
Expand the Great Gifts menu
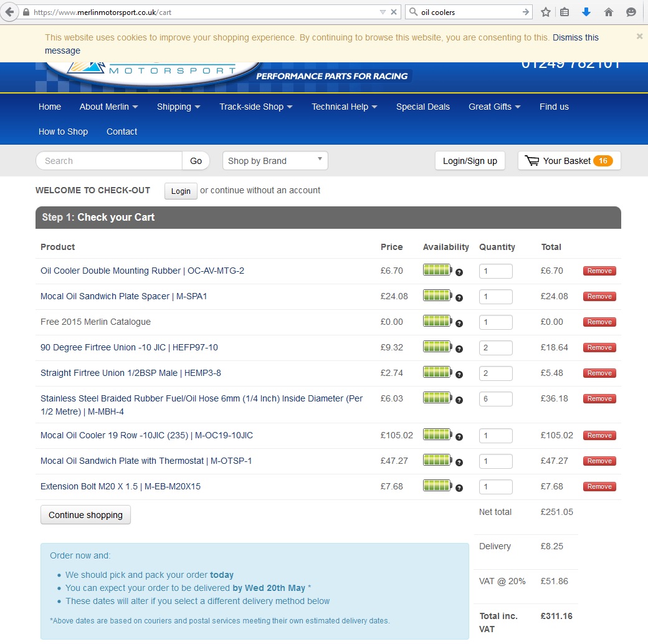pyautogui.click(x=494, y=107)
